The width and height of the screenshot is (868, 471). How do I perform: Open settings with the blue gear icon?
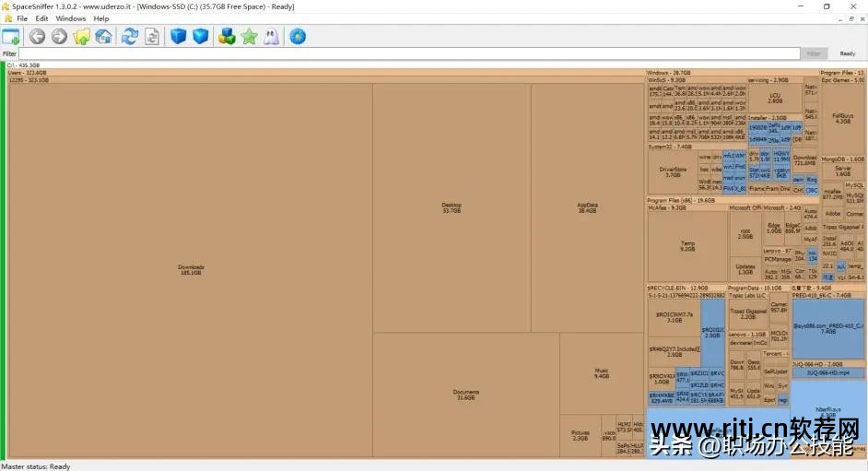(x=298, y=37)
